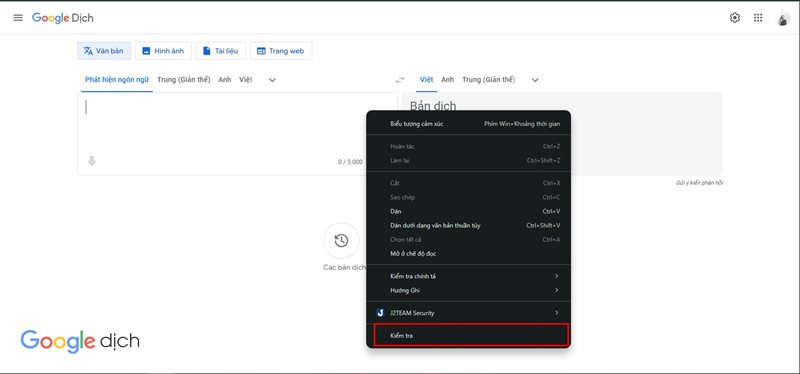This screenshot has width=800, height=374.
Task: Select Kiểm tra inspect option
Action: point(471,336)
